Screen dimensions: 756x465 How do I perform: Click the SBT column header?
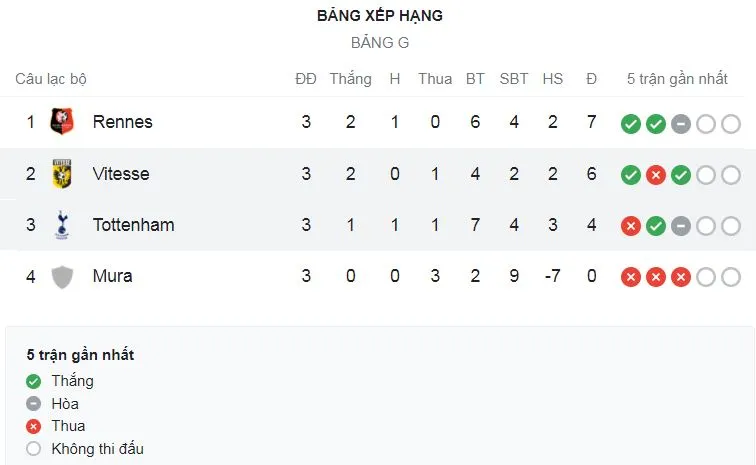coord(514,79)
